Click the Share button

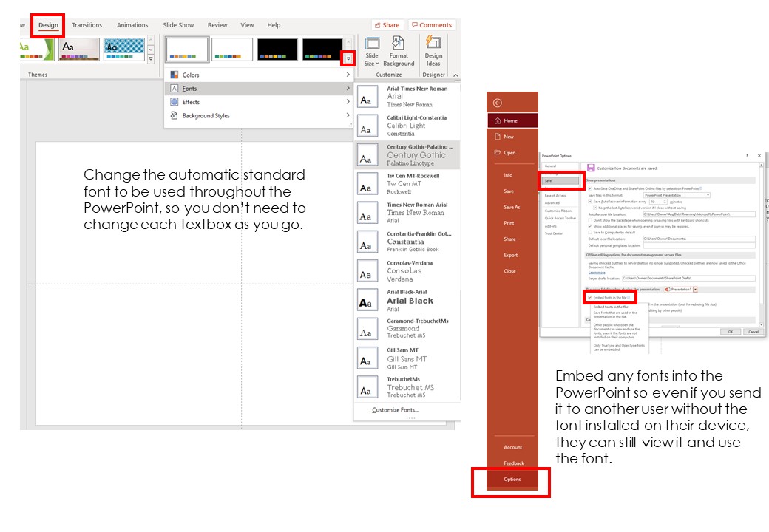point(387,25)
